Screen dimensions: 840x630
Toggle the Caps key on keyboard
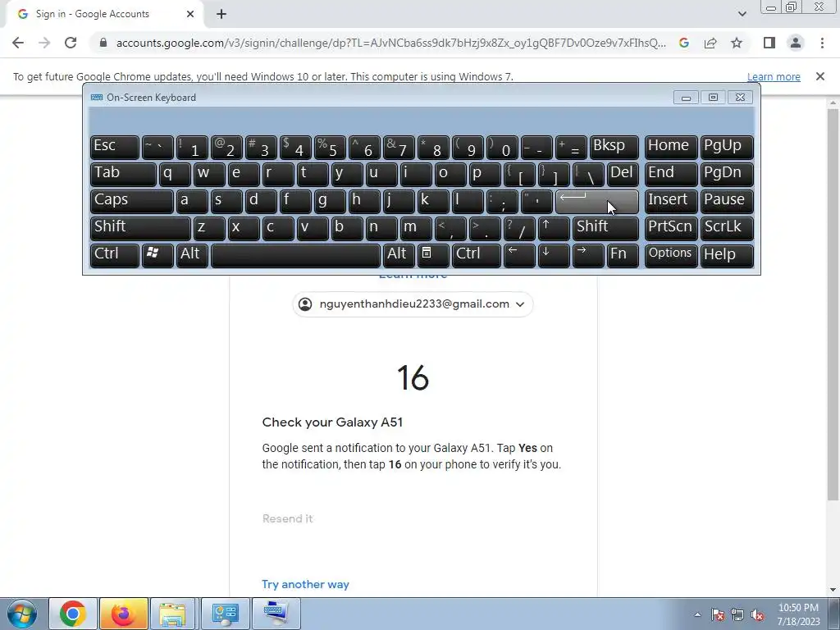point(132,202)
